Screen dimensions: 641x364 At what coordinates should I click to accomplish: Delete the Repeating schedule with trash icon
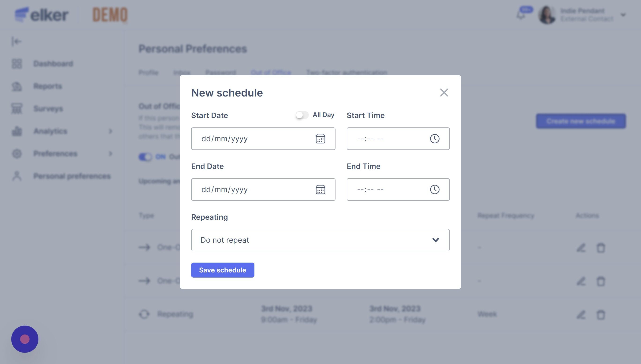[x=601, y=315]
